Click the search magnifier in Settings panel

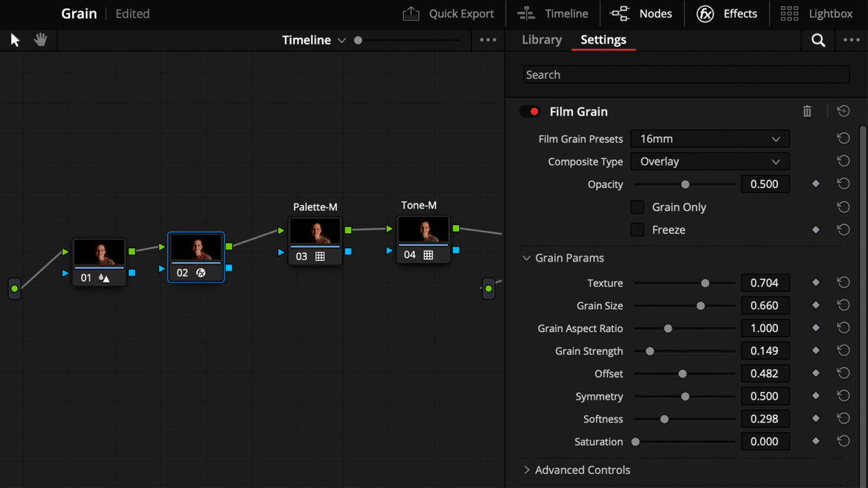point(819,39)
